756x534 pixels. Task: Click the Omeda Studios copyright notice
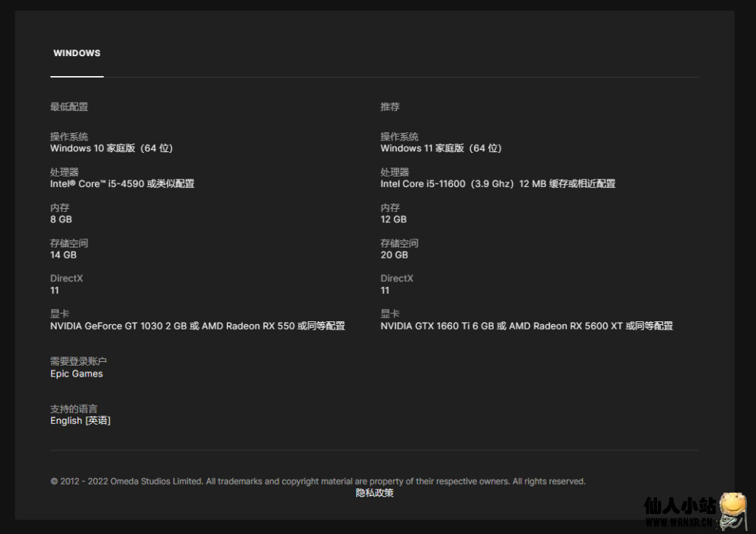[317, 481]
